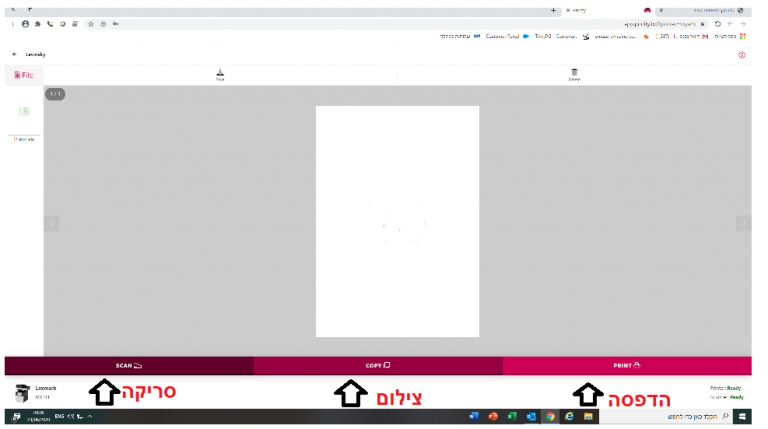Open File Explorer from the taskbar
This screenshot has width=768, height=429.
(588, 416)
